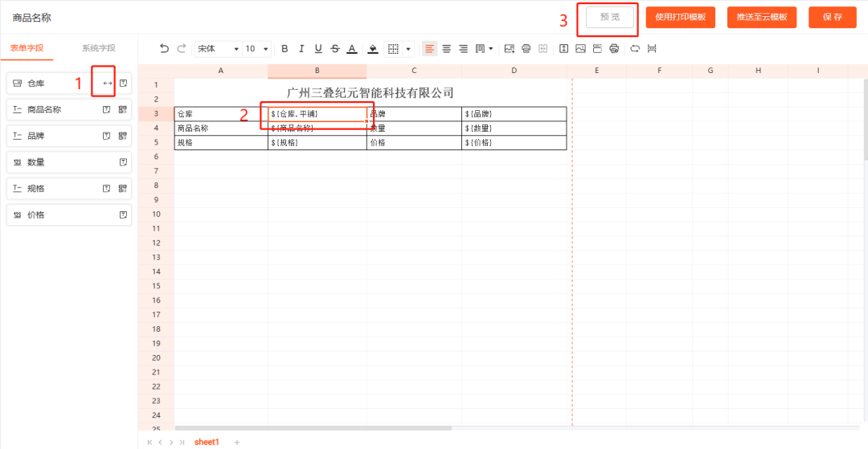The image size is (868, 449).
Task: Open the 宋体 font family dropdown
Action: click(x=218, y=49)
